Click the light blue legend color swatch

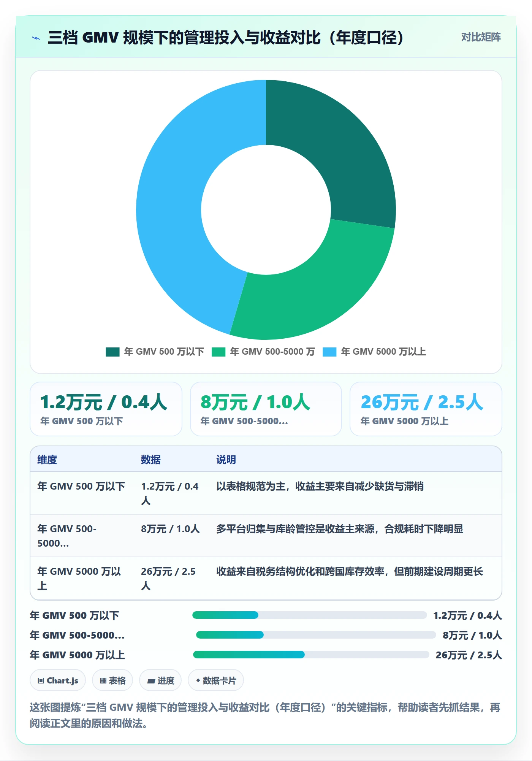tap(329, 352)
